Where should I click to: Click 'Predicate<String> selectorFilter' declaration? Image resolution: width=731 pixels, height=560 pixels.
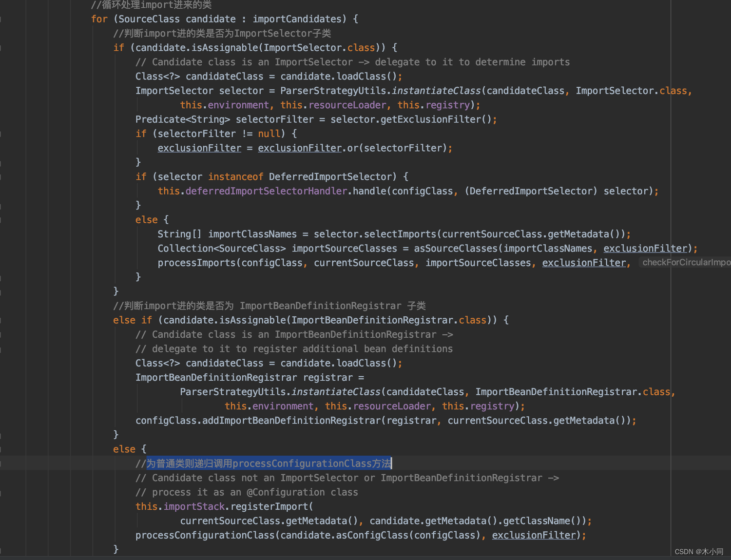pyautogui.click(x=225, y=119)
